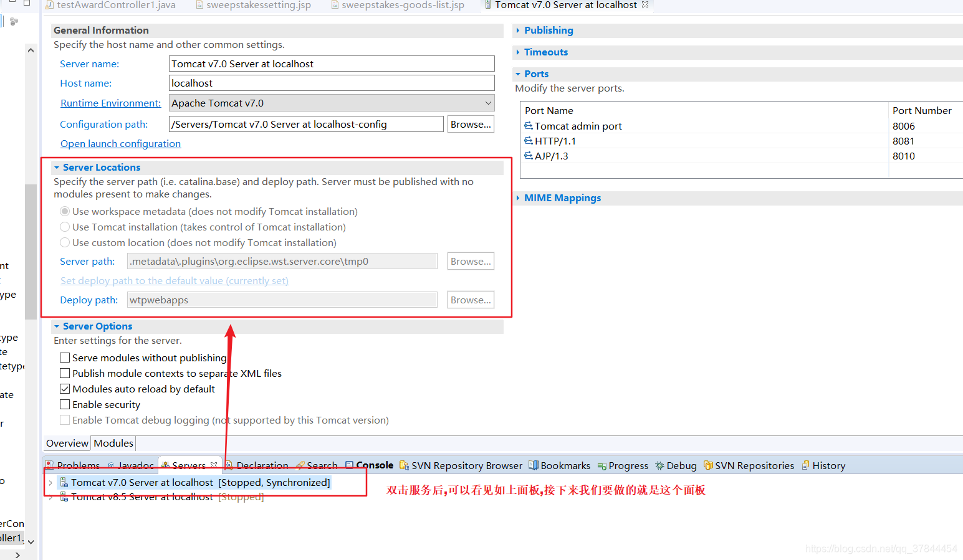Click the Tomcat v8.5 server icon in list
Image resolution: width=963 pixels, height=560 pixels.
tap(64, 496)
